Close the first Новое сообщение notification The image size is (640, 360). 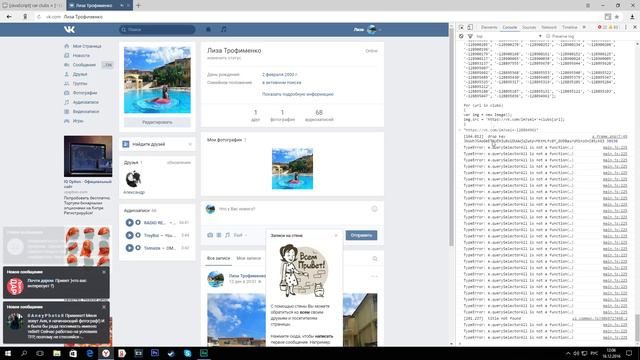pos(104,272)
